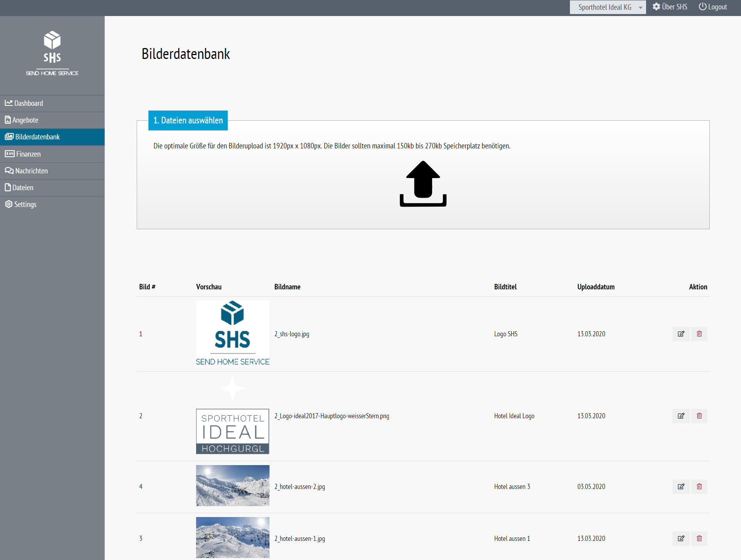Click the SHS Send Home Service sidebar logo
The width and height of the screenshot is (741, 560).
[52, 53]
